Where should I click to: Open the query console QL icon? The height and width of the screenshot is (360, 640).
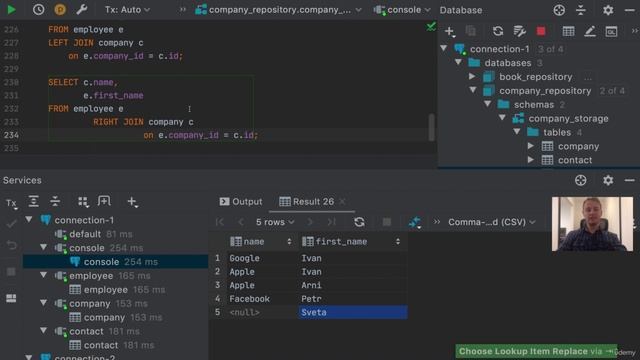click(611, 31)
